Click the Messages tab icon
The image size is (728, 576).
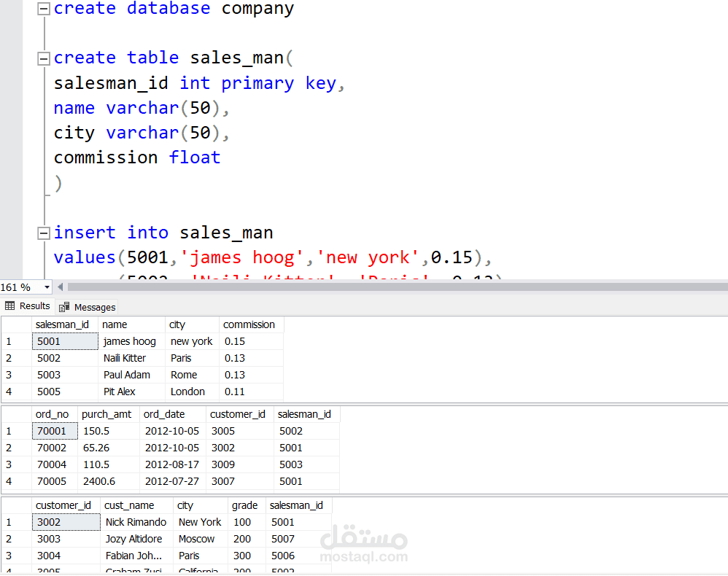[64, 307]
